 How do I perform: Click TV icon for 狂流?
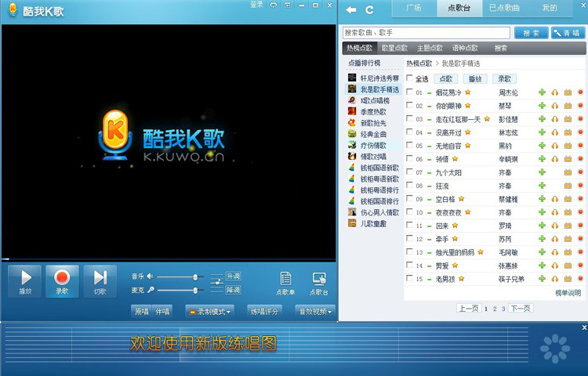tap(568, 186)
